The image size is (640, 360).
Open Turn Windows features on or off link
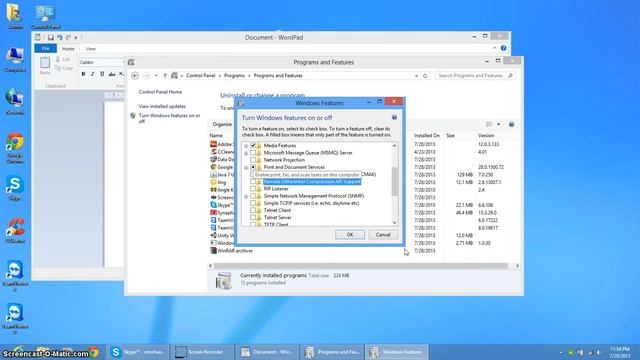(169, 118)
